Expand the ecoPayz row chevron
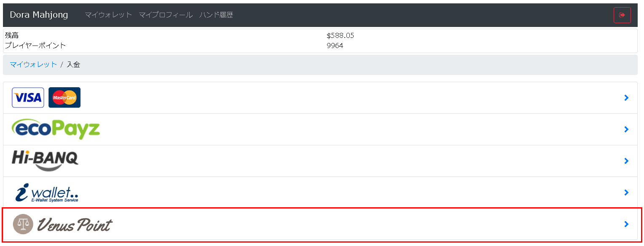This screenshot has height=246, width=644. [x=626, y=129]
